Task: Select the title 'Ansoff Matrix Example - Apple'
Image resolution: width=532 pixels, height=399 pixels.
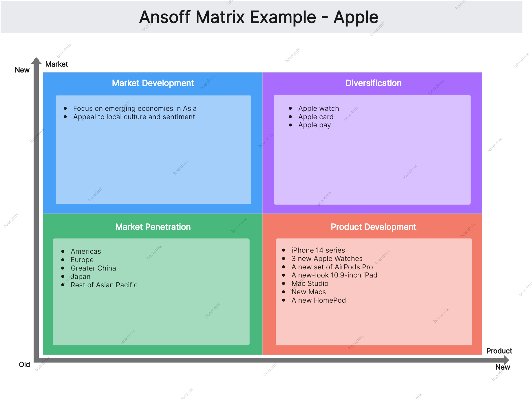Action: click(259, 17)
